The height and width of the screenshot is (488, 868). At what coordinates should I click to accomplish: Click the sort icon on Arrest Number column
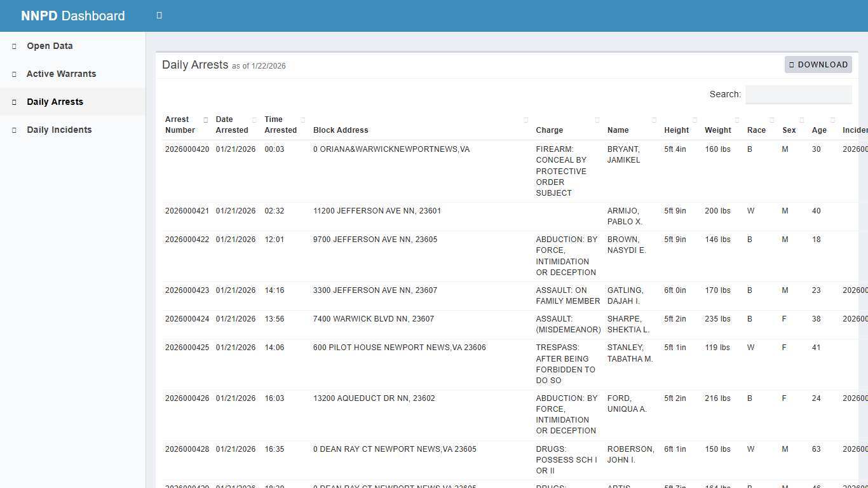206,119
